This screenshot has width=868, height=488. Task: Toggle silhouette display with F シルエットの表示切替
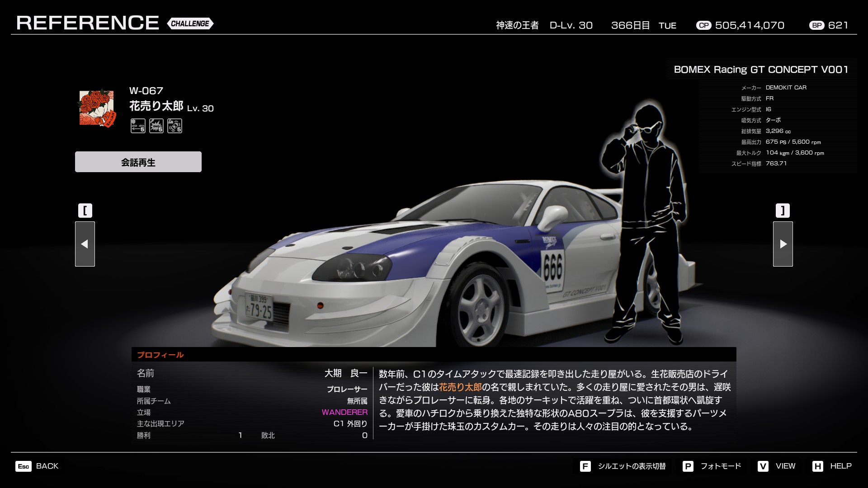[623, 466]
